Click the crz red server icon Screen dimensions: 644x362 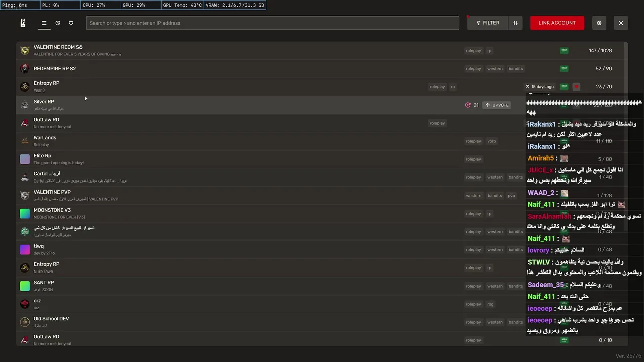(x=25, y=304)
